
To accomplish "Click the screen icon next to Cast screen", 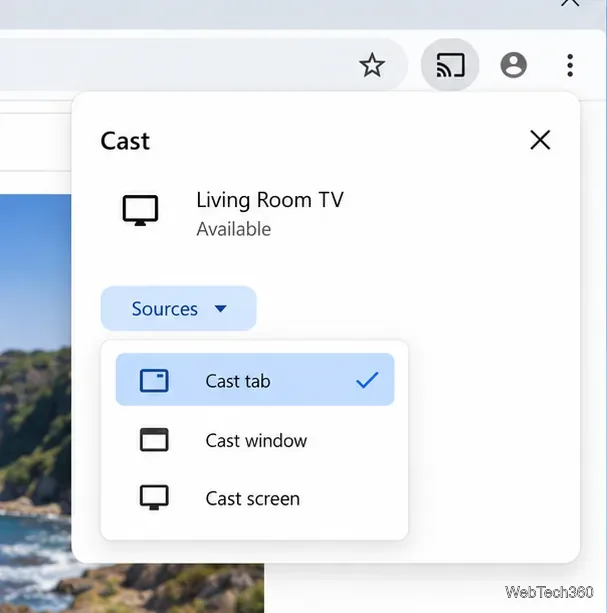I will pos(154,497).
